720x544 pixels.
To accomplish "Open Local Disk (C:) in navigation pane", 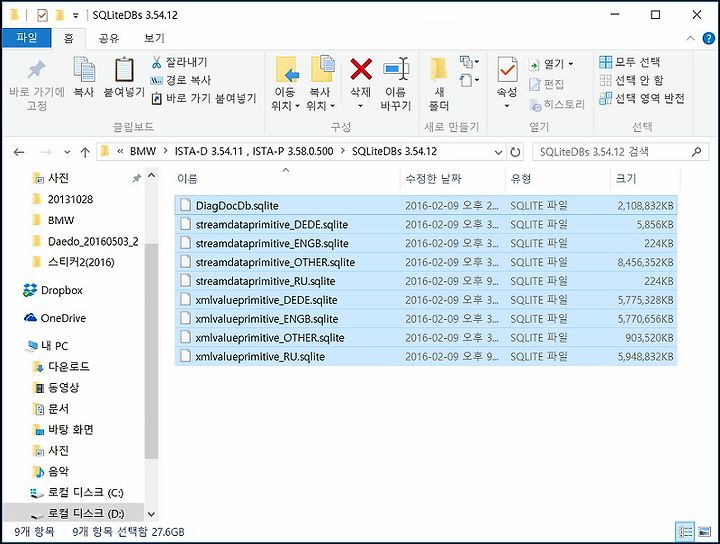I will (77, 493).
